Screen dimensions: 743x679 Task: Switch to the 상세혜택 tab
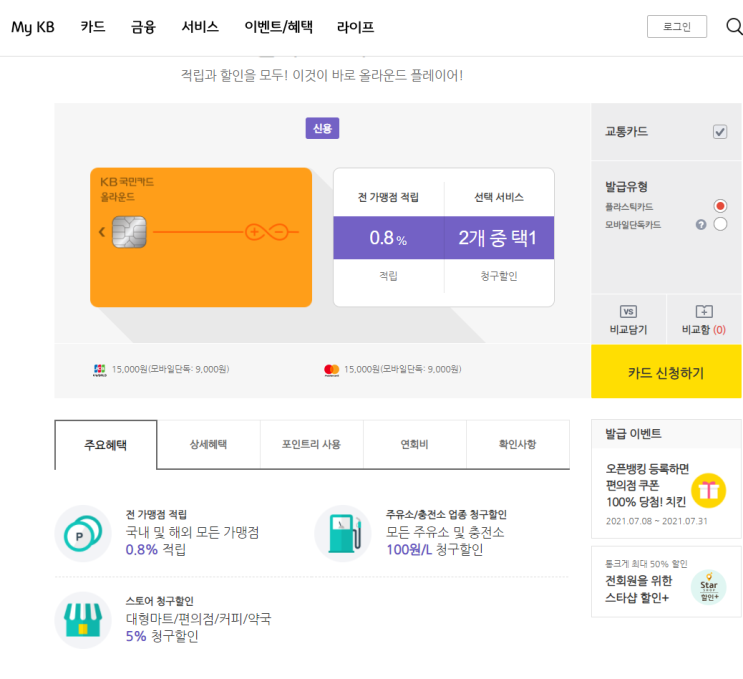click(208, 444)
